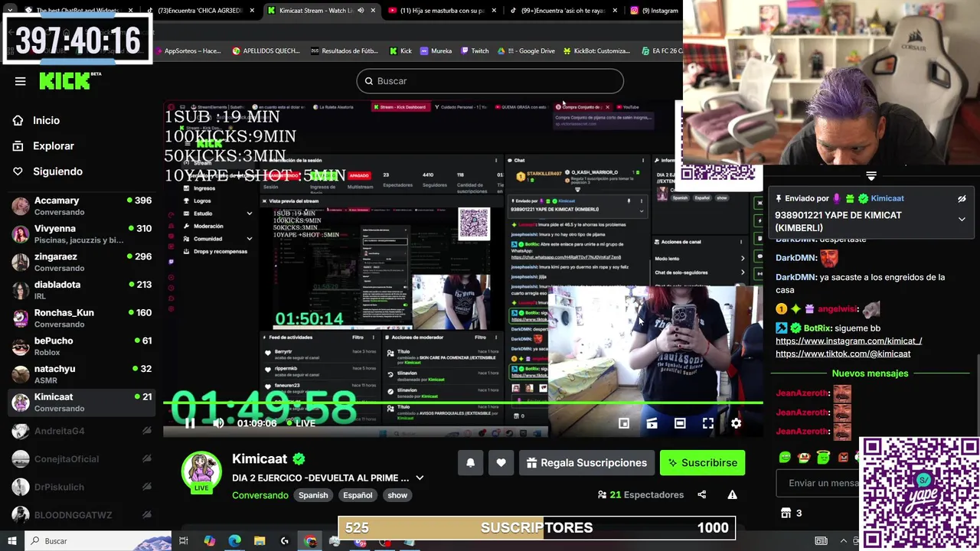Expand the pinned message chevron
The width and height of the screenshot is (980, 551).
(x=962, y=220)
